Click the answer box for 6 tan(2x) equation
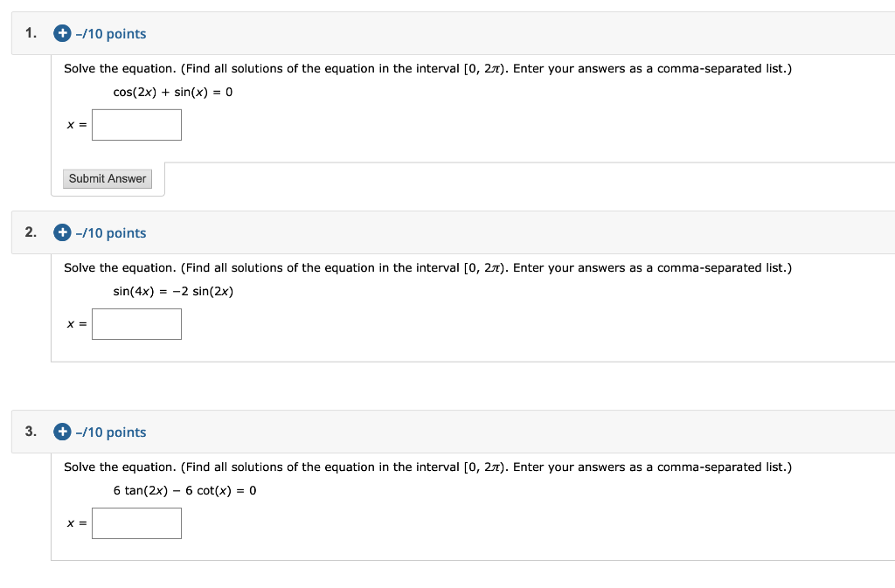The width and height of the screenshot is (895, 588). pos(136,522)
